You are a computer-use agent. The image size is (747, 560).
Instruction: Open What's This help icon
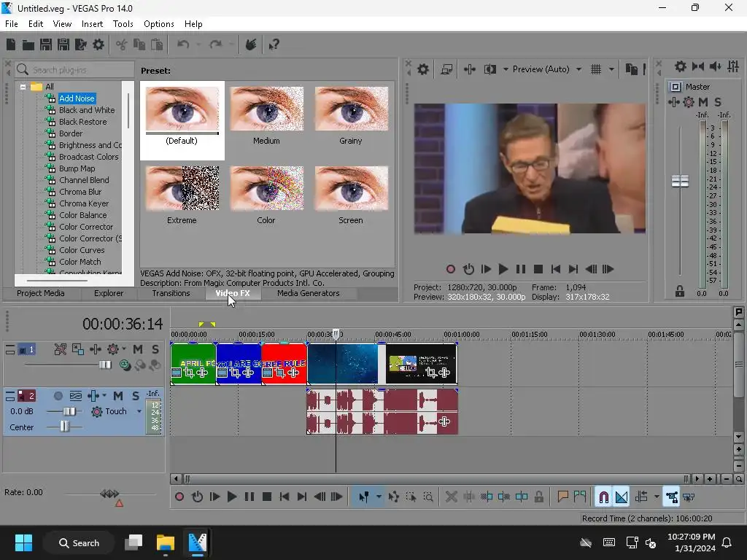pos(274,44)
